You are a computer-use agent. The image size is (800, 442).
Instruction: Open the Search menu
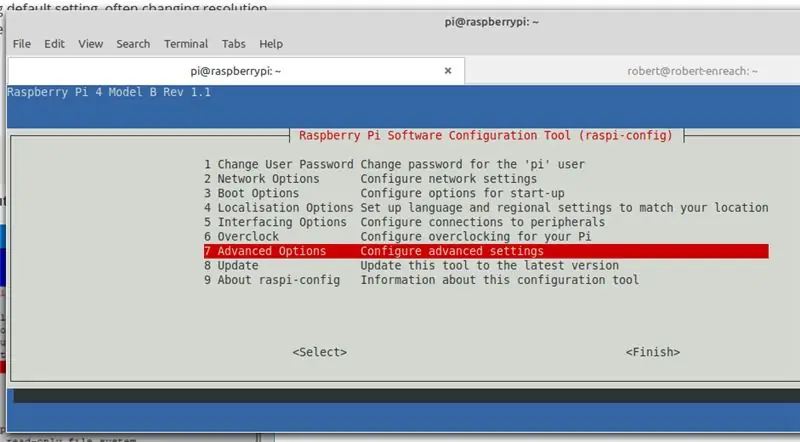click(x=133, y=44)
